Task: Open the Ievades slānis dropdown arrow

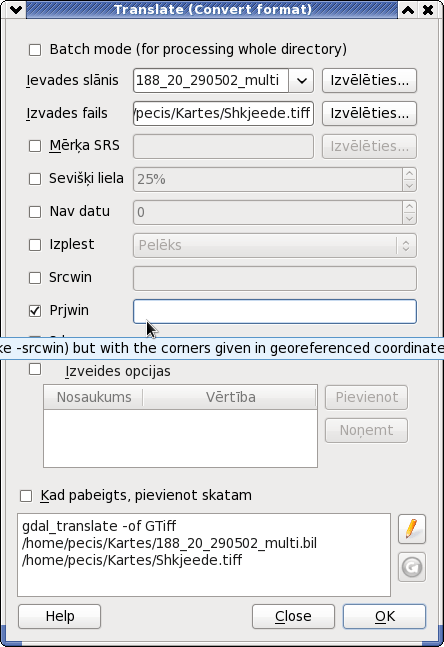Action: pyautogui.click(x=301, y=80)
